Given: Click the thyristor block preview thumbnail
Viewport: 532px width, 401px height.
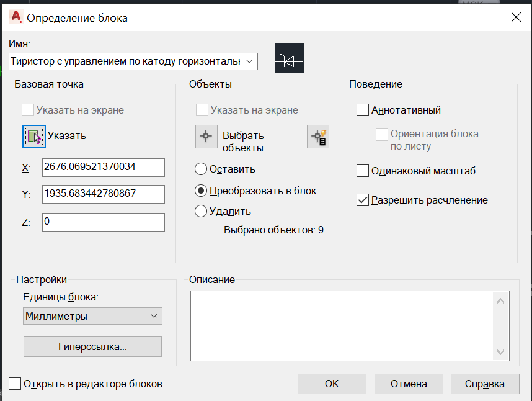Looking at the screenshot, I should (289, 58).
